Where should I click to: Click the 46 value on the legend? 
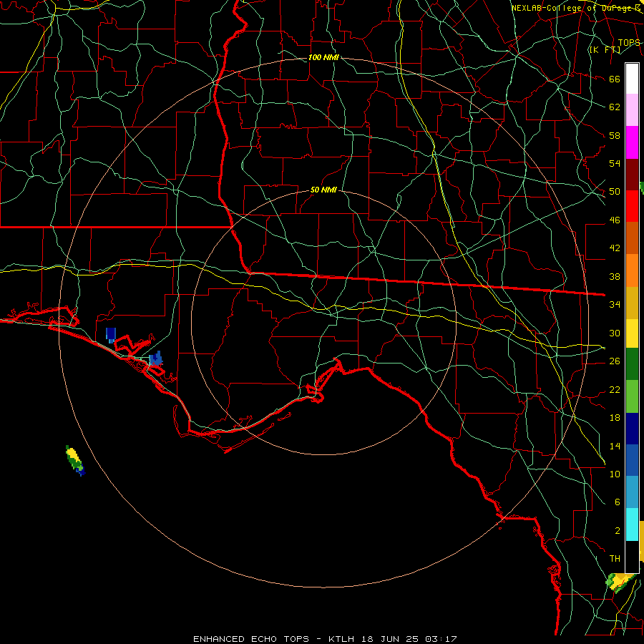(x=615, y=220)
